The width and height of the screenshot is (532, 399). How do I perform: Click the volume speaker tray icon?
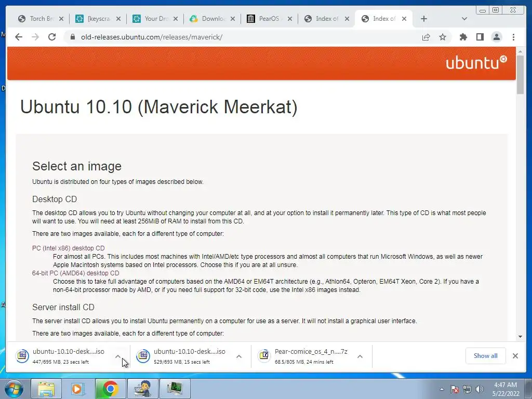point(480,389)
